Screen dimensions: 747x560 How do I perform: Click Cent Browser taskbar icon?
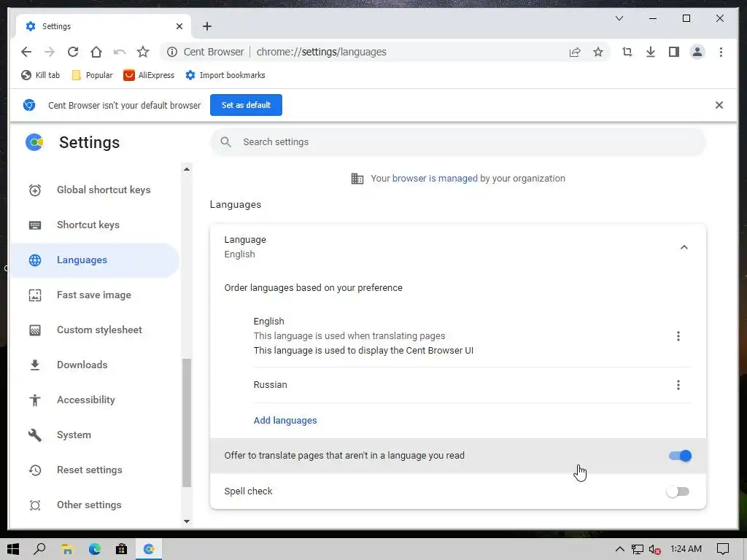[x=149, y=549]
